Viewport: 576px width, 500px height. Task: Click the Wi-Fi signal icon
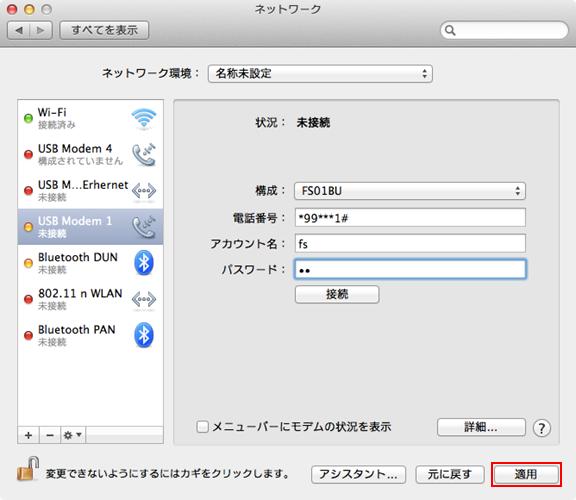point(144,118)
